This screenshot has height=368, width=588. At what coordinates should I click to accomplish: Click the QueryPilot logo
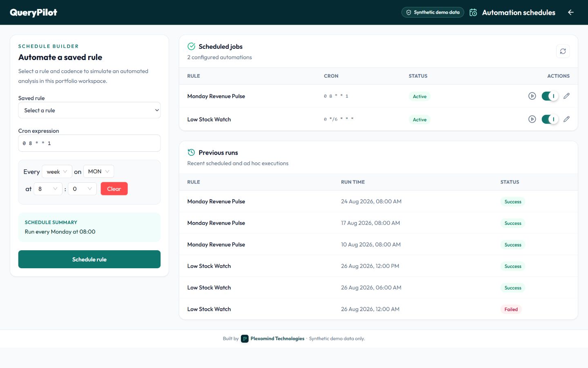click(33, 13)
